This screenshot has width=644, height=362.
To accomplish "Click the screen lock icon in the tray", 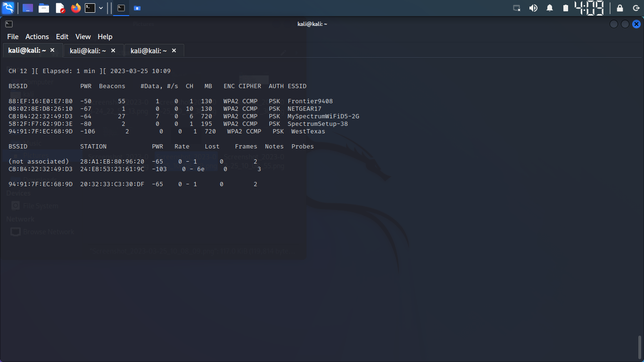I will [x=619, y=8].
